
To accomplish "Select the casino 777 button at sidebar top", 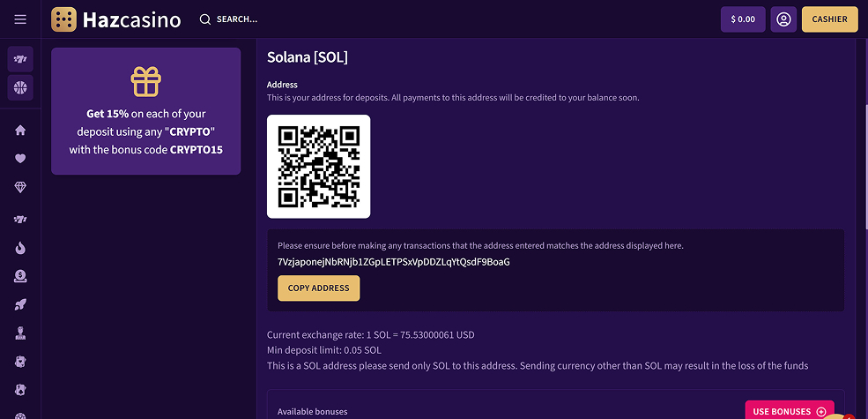I will 20,59.
